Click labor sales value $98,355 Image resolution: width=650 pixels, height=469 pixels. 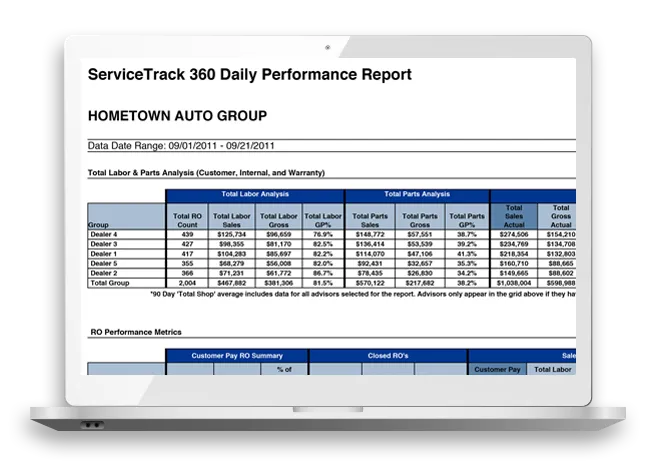click(x=232, y=244)
